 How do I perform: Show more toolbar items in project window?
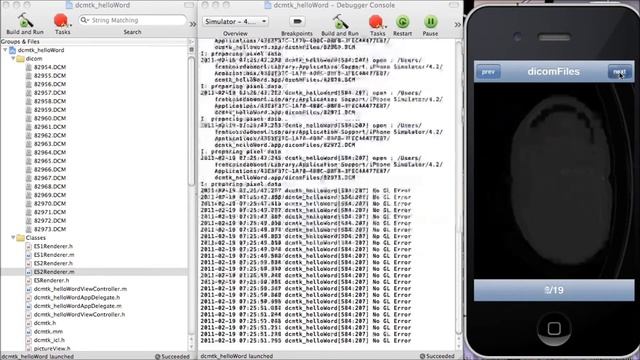[x=193, y=24]
